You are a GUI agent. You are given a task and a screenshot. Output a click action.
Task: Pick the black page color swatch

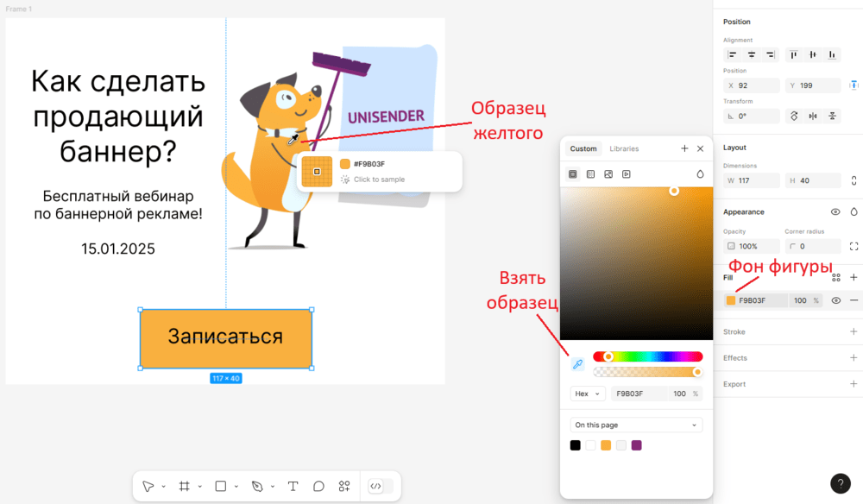click(575, 445)
